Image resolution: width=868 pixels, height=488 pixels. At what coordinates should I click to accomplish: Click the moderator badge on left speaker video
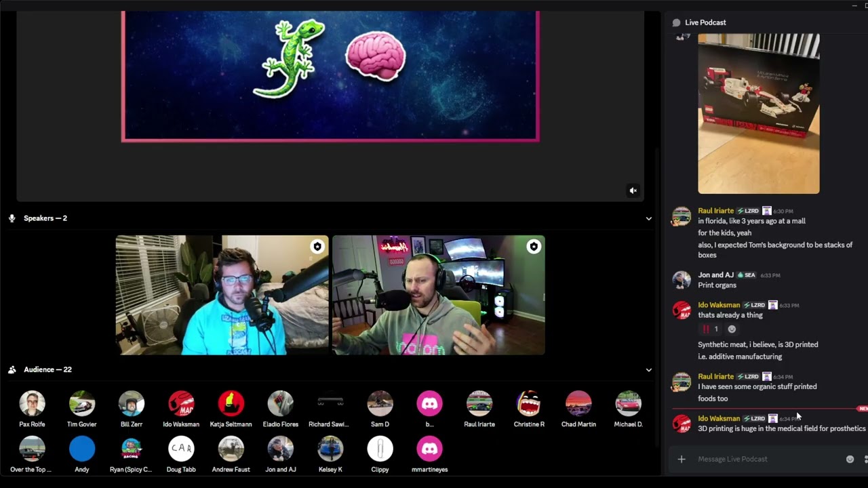317,247
